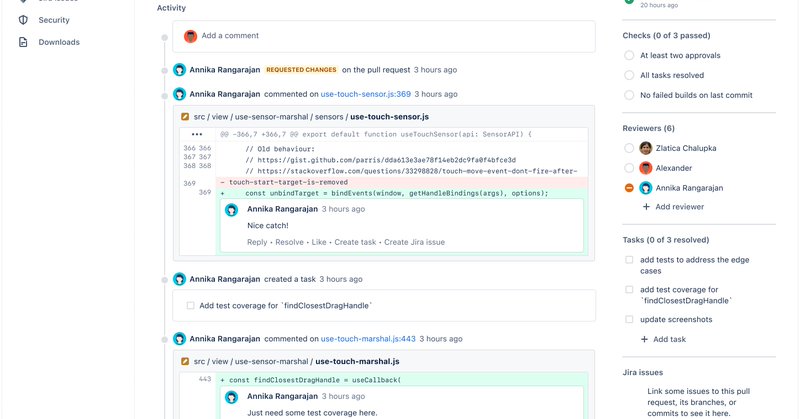Click Alexander's reviewer avatar
The width and height of the screenshot is (800, 419).
pyautogui.click(x=645, y=168)
